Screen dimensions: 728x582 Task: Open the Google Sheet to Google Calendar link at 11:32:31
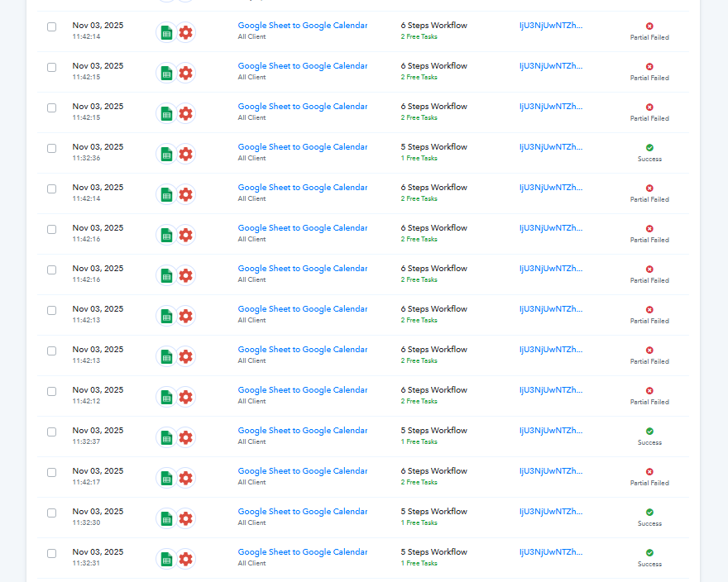[x=303, y=552]
